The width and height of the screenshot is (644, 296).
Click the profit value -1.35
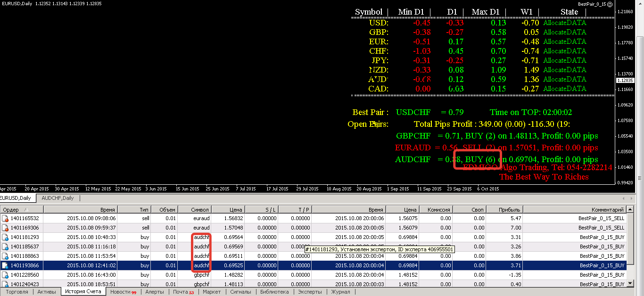tap(515, 275)
